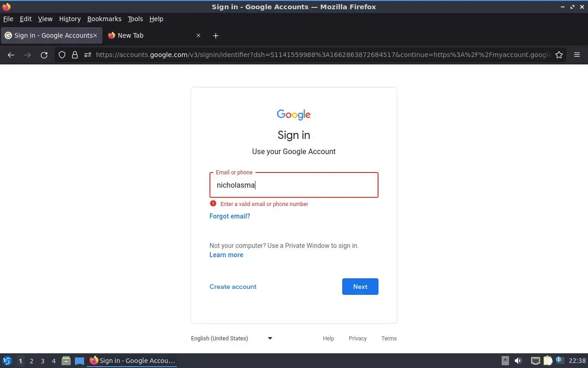588x368 pixels.
Task: Open the network tray icon
Action: pos(535,361)
